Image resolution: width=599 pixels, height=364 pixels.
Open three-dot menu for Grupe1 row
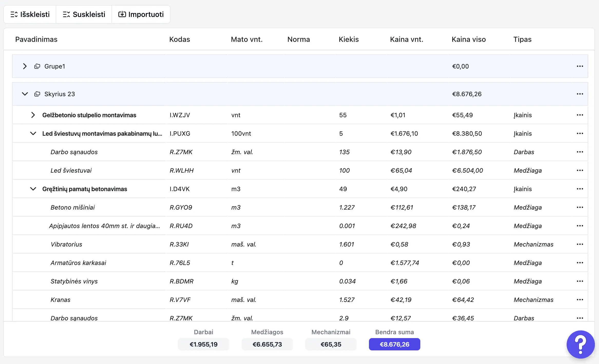point(580,66)
